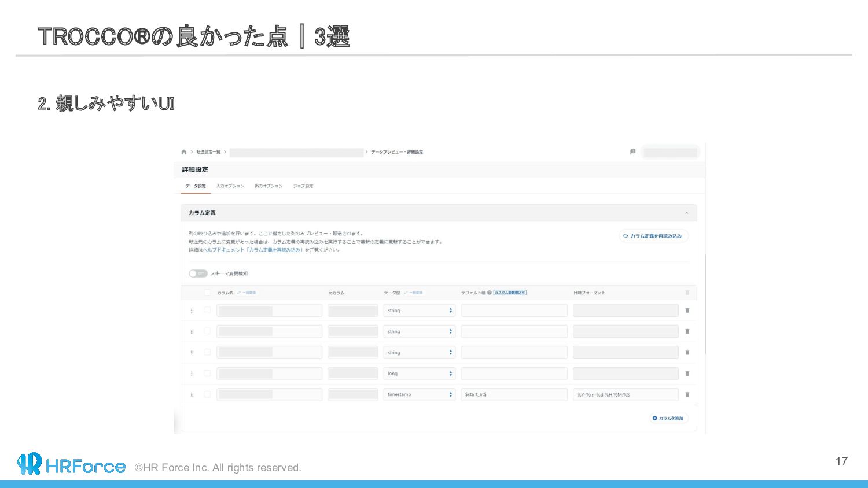
Task: Click the drag handle of the third string row
Action: (192, 352)
